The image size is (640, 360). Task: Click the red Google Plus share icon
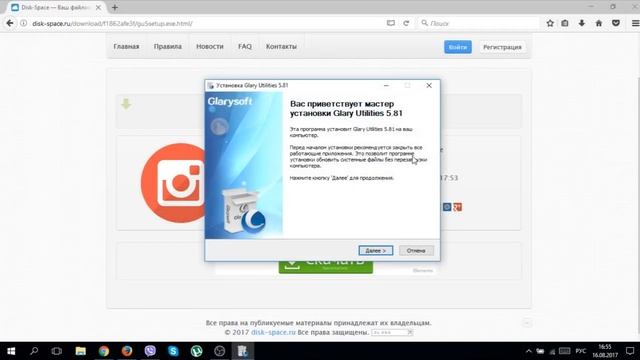pos(458,207)
